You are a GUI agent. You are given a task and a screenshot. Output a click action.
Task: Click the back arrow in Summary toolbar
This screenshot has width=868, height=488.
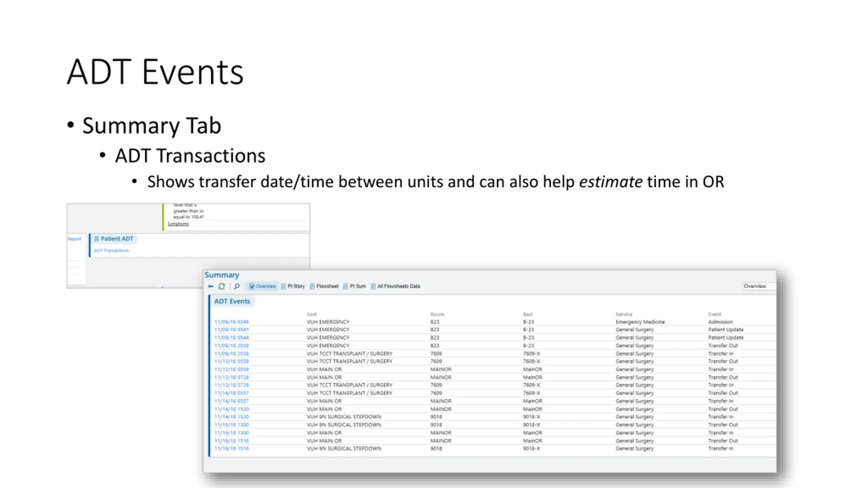coord(211,286)
